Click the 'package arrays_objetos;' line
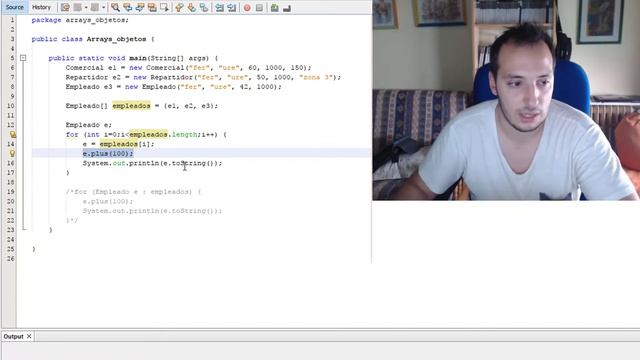640x360 pixels. pos(80,20)
